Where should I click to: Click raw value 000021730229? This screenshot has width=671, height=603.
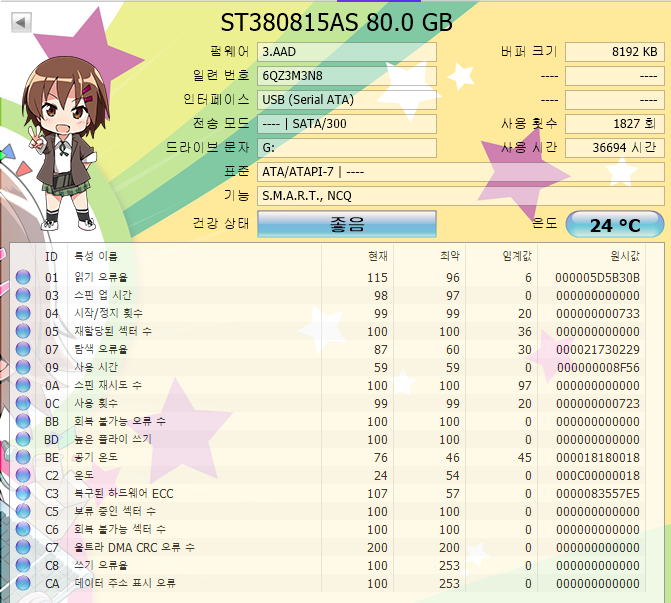point(597,349)
